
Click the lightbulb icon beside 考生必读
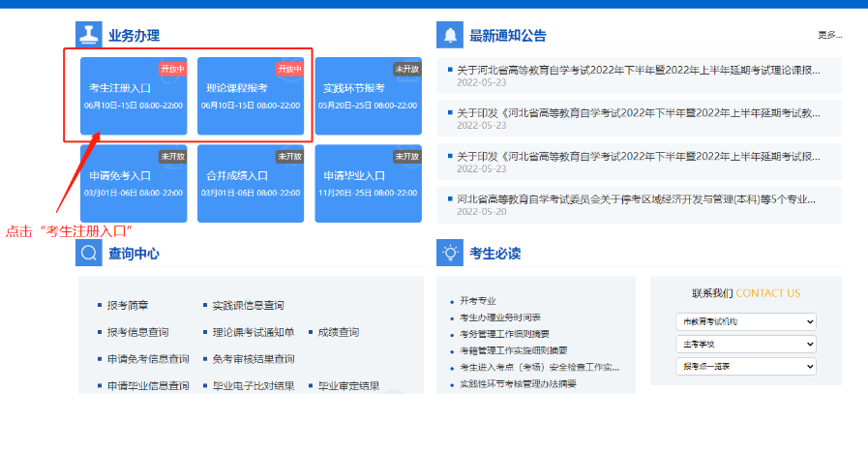(450, 253)
